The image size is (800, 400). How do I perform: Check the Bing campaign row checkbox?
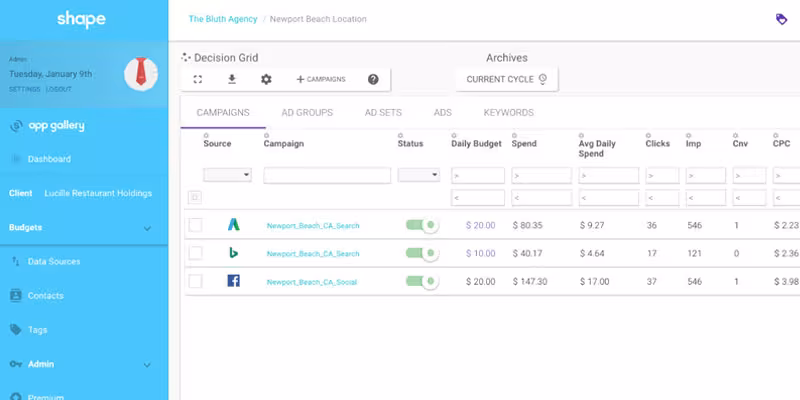point(195,253)
